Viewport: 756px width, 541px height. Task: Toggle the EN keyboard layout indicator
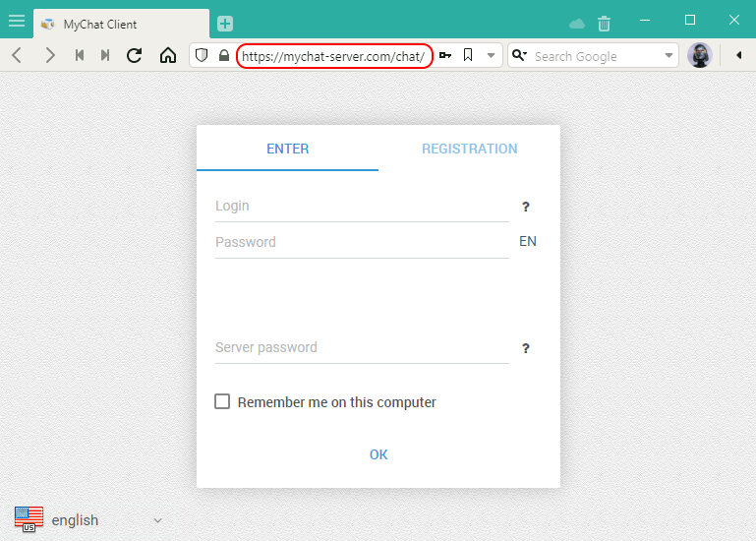[528, 242]
